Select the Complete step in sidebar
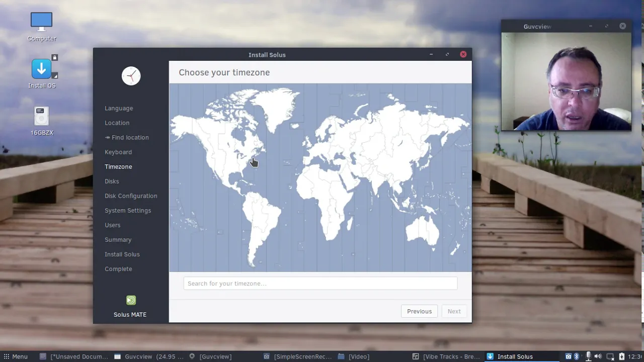 [x=118, y=268]
